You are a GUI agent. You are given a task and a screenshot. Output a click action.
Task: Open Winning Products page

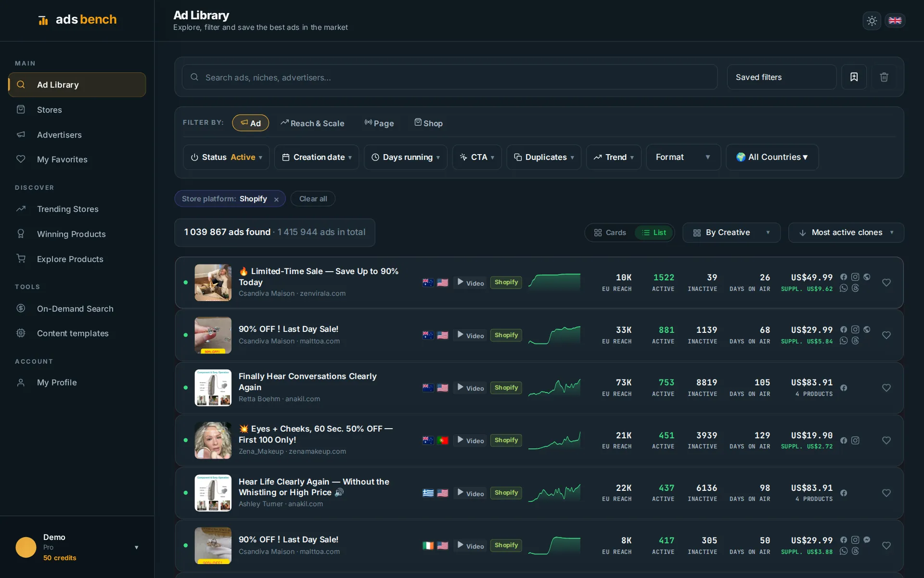(77, 234)
